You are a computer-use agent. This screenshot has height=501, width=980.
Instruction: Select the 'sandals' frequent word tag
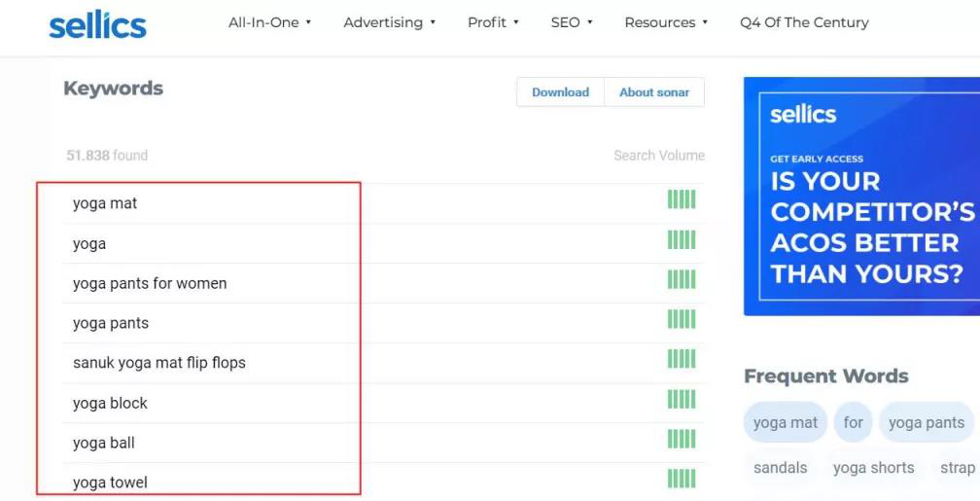pyautogui.click(x=780, y=468)
